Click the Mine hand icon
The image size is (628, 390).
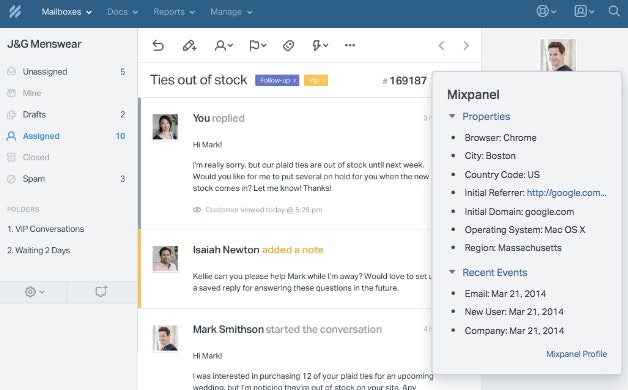[11, 93]
